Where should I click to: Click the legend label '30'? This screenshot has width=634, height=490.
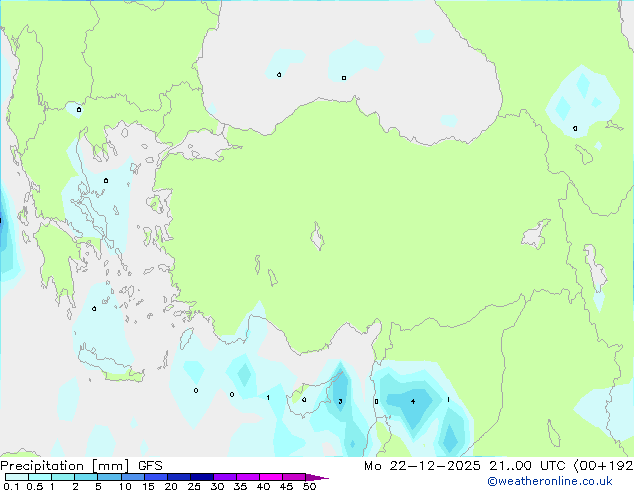(217, 486)
